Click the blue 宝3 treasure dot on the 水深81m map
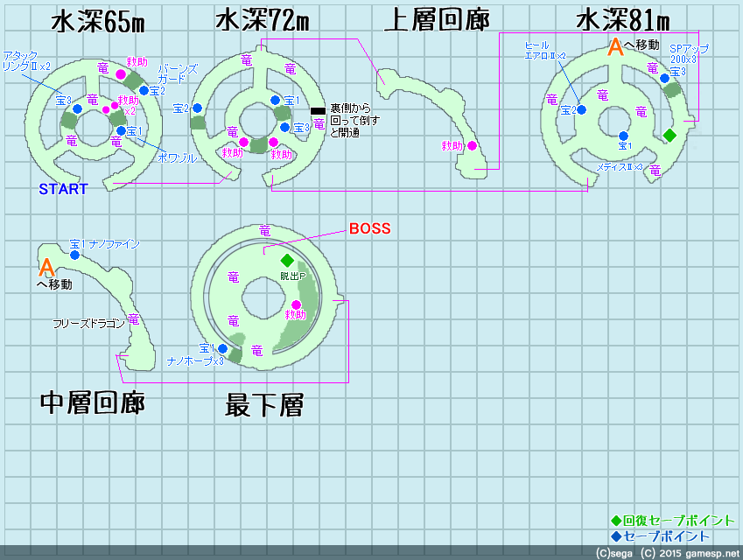 coord(665,79)
